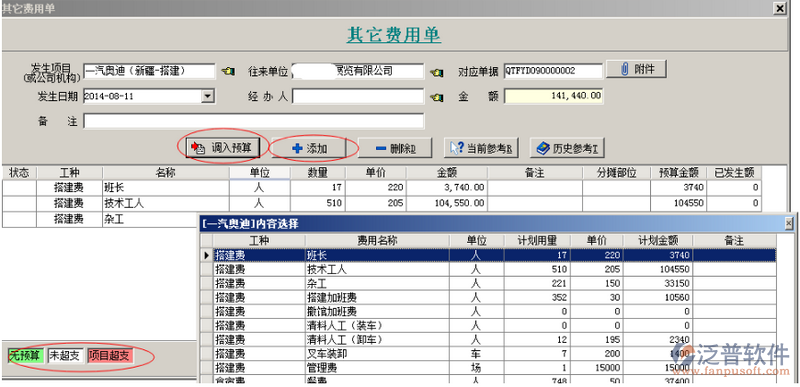The image size is (800, 387).
Task: Click the 名称 column header in main table
Action: (166, 173)
